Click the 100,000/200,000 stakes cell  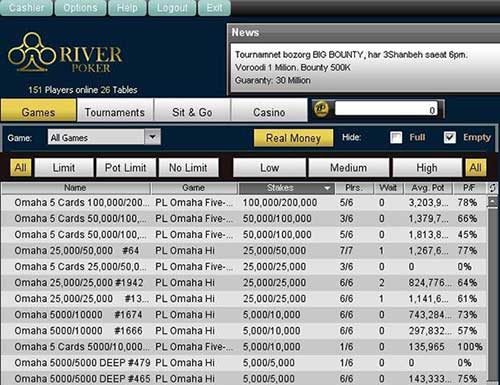280,203
